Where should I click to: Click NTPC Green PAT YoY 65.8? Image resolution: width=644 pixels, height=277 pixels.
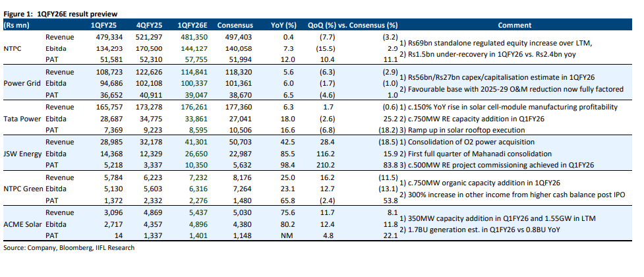(x=290, y=200)
